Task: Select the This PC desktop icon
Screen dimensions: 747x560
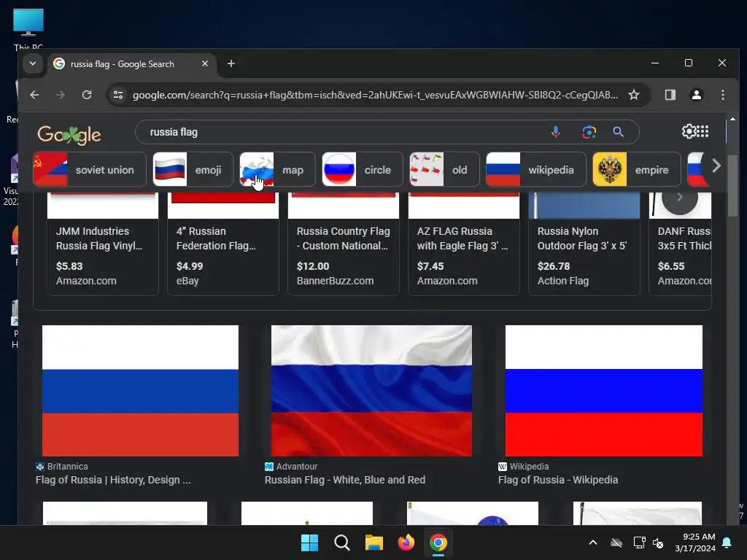Action: (x=28, y=28)
